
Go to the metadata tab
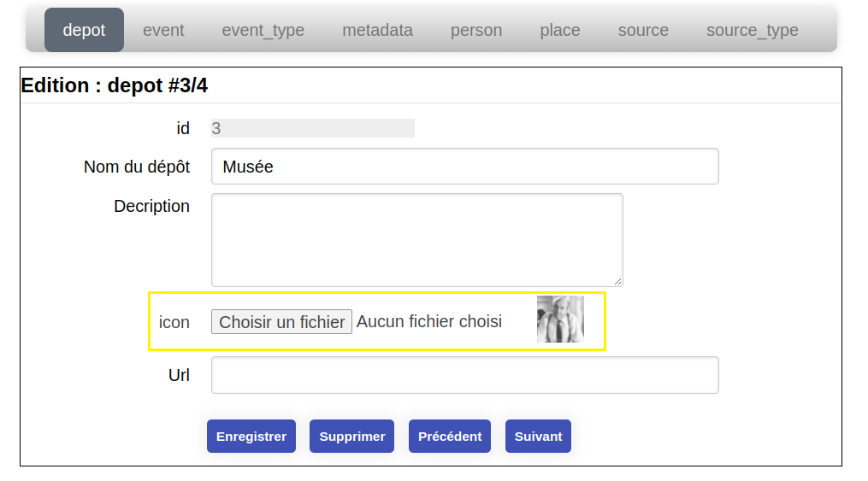click(x=377, y=30)
